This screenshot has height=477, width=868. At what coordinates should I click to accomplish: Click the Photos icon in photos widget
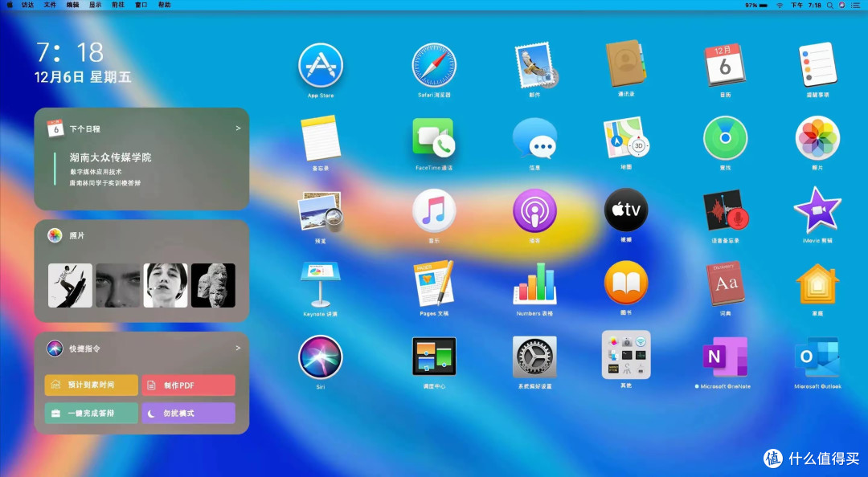click(x=55, y=235)
